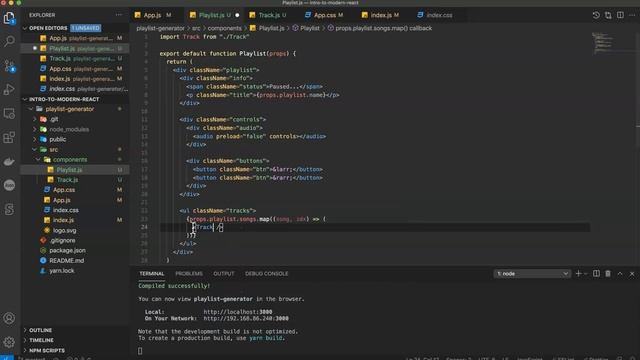Collapse the src folder
Screen dimensions: 640x360
click(x=35, y=149)
